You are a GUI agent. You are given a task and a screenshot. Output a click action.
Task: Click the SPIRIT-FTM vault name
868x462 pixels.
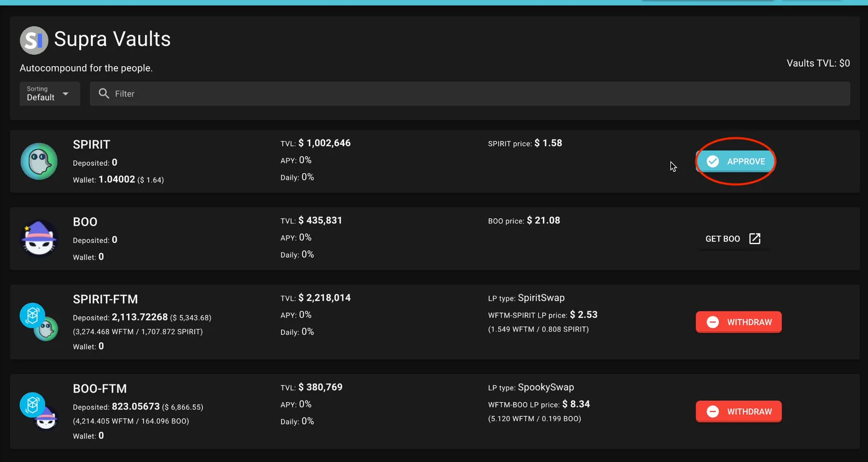[x=105, y=299]
